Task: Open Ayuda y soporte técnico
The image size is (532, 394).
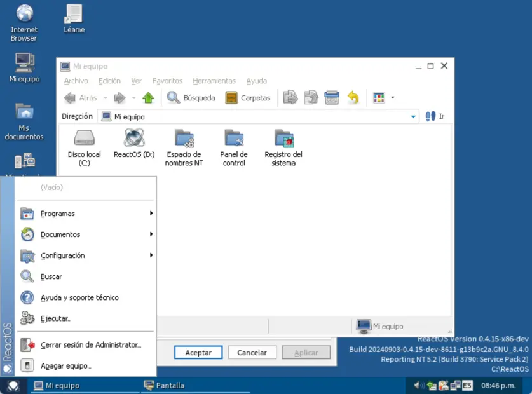Action: click(x=86, y=297)
